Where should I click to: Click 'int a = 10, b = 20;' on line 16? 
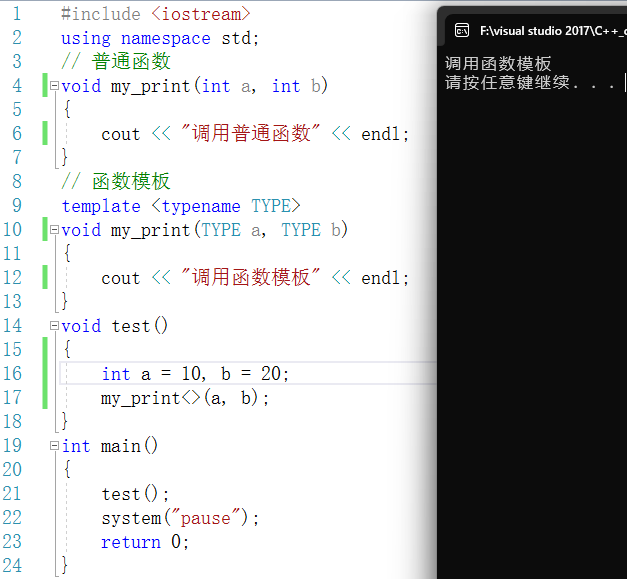[x=195, y=374]
